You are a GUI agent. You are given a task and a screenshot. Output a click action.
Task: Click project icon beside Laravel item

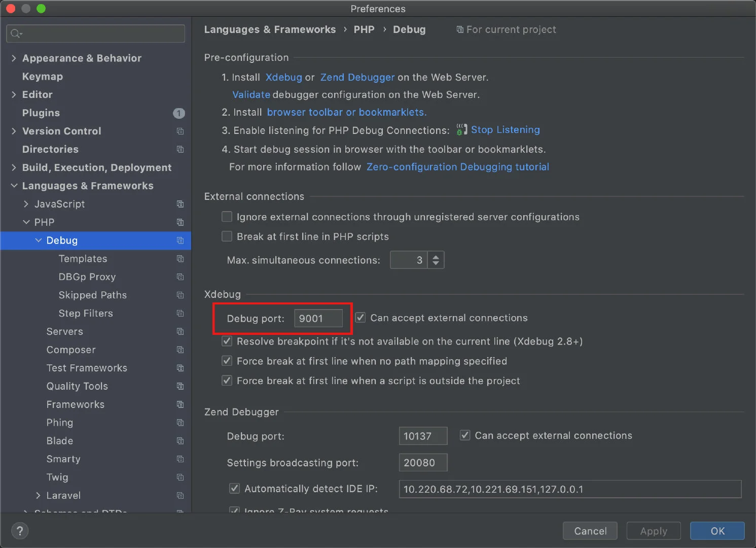click(x=180, y=495)
